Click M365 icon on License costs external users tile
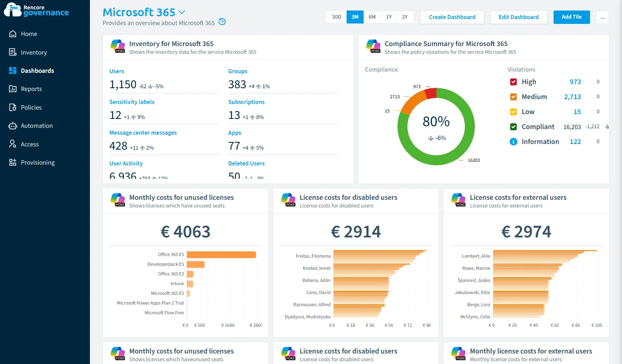 tap(459, 200)
